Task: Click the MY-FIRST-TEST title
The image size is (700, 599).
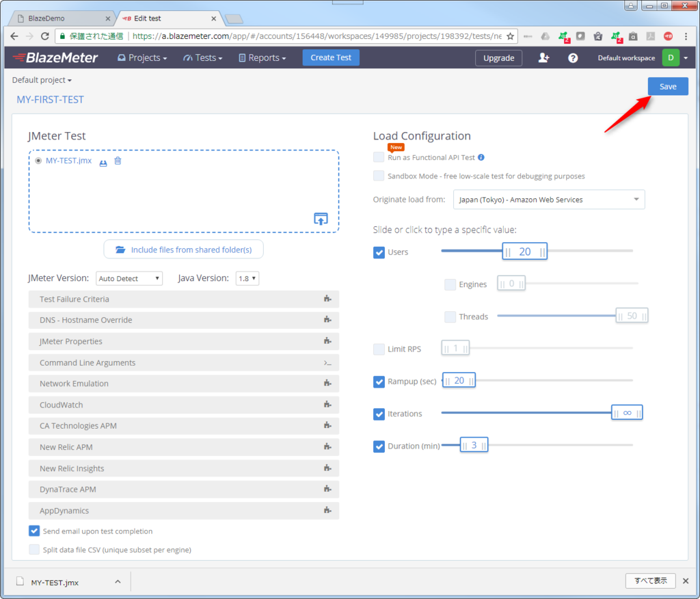Action: tap(50, 100)
